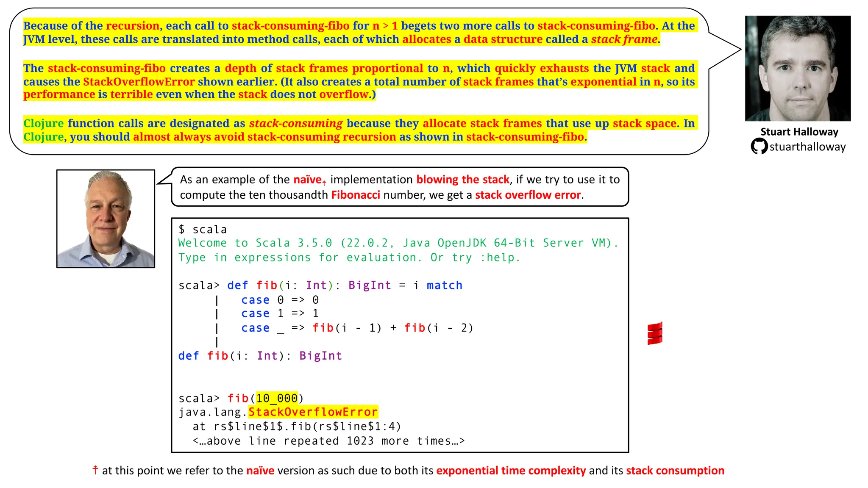Click the 'Fibonacci' red word in speech bubble
The image size is (868, 488).
(356, 195)
